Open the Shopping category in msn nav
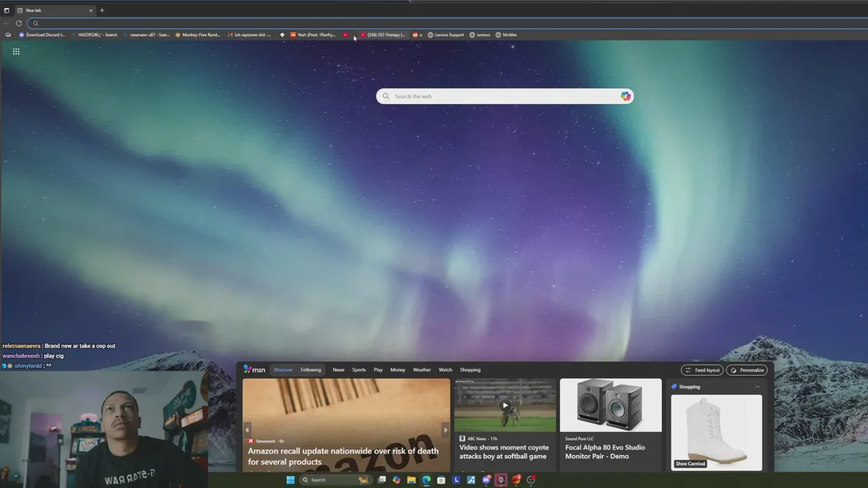The width and height of the screenshot is (868, 488). point(470,370)
